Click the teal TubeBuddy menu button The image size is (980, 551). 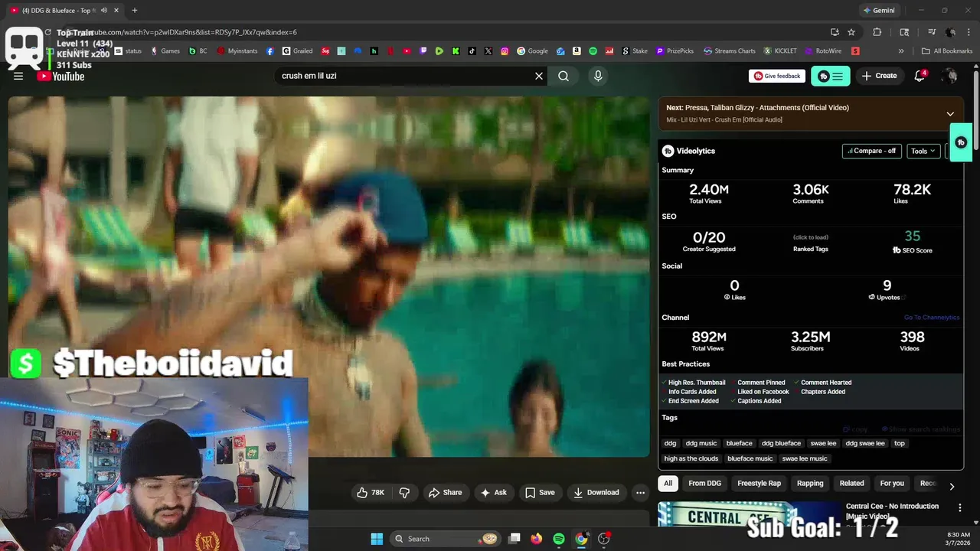click(830, 76)
